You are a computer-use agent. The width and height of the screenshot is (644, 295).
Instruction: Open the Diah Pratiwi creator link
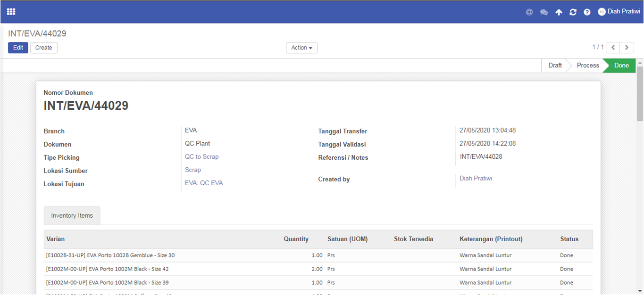pyautogui.click(x=476, y=178)
